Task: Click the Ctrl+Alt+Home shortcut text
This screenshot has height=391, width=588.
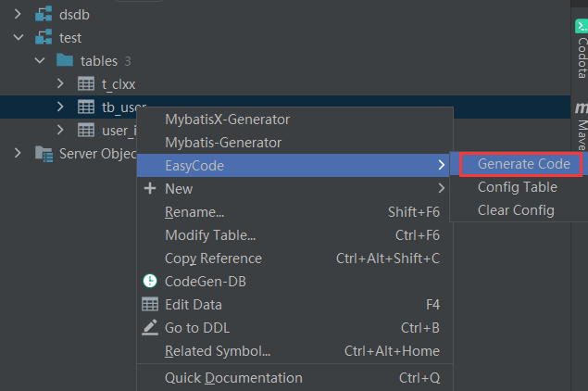Action: click(392, 351)
